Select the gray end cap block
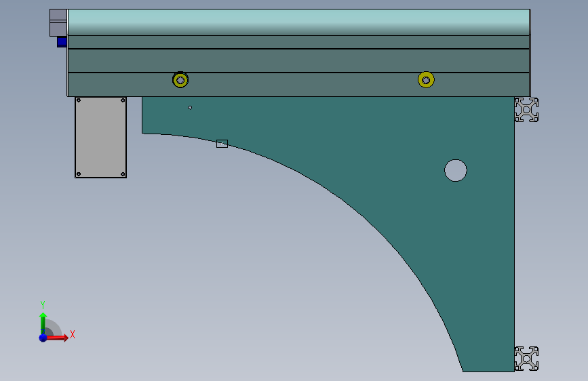This screenshot has width=588, height=381. tap(58, 22)
